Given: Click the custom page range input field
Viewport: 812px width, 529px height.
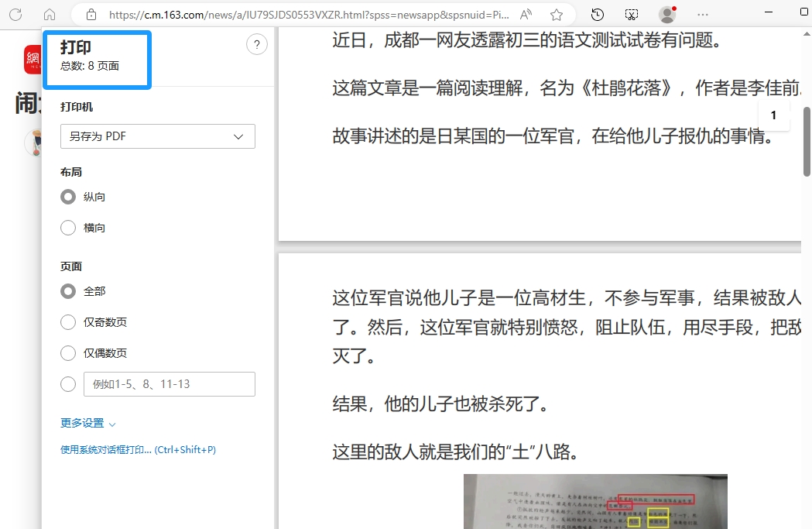Looking at the screenshot, I should [x=170, y=384].
